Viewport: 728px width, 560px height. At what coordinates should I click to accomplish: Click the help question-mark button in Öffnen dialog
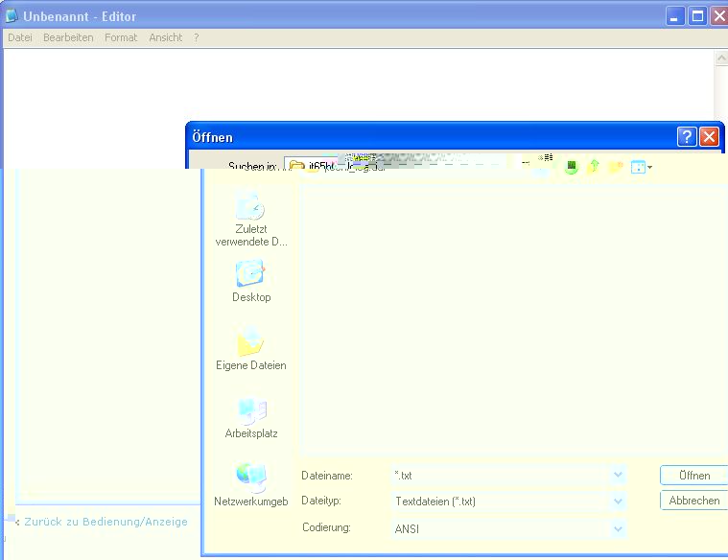point(687,137)
